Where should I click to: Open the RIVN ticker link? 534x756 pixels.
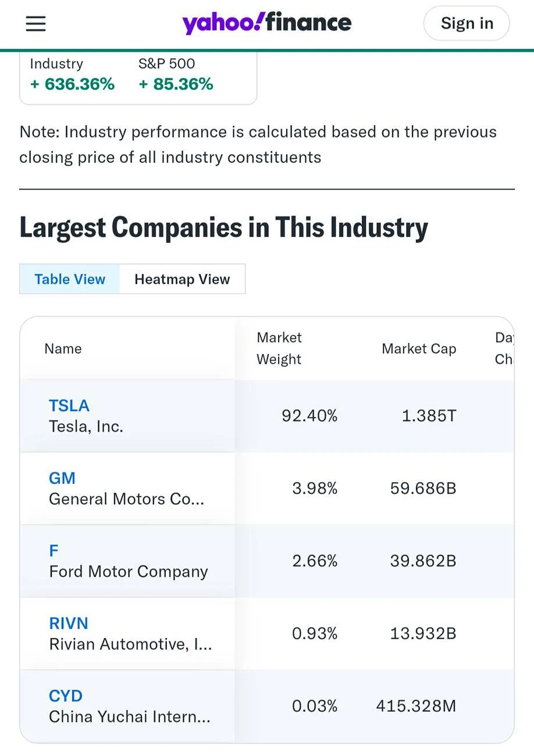coord(69,623)
